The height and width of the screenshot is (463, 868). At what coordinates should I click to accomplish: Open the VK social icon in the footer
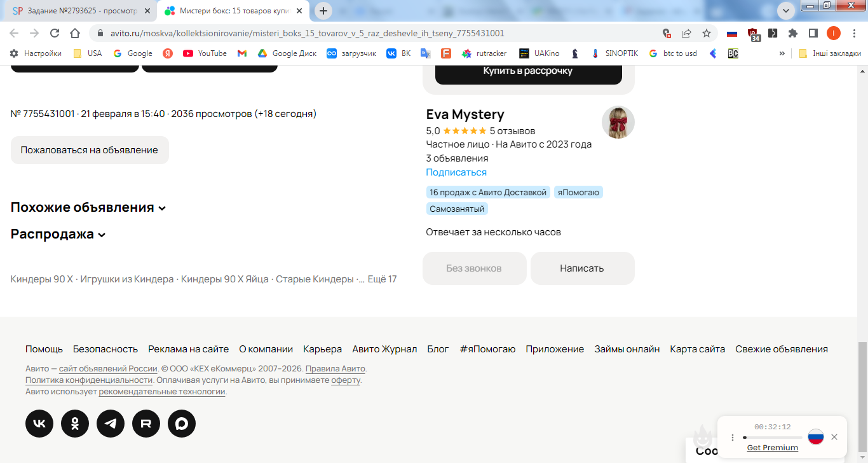(39, 424)
